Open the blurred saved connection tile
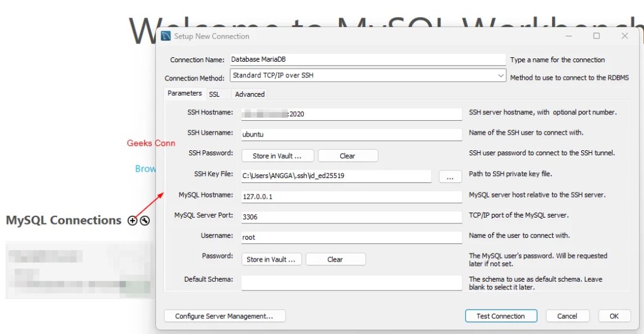644x334 pixels. 80,270
